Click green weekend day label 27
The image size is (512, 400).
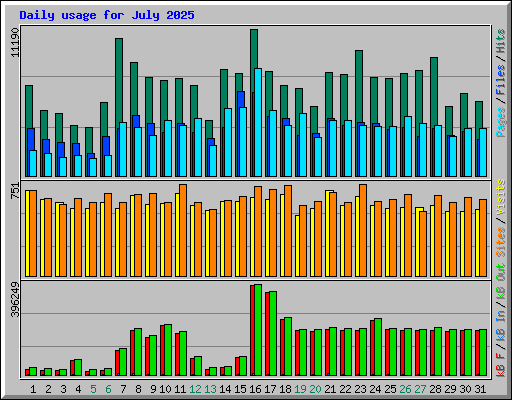tap(420, 389)
